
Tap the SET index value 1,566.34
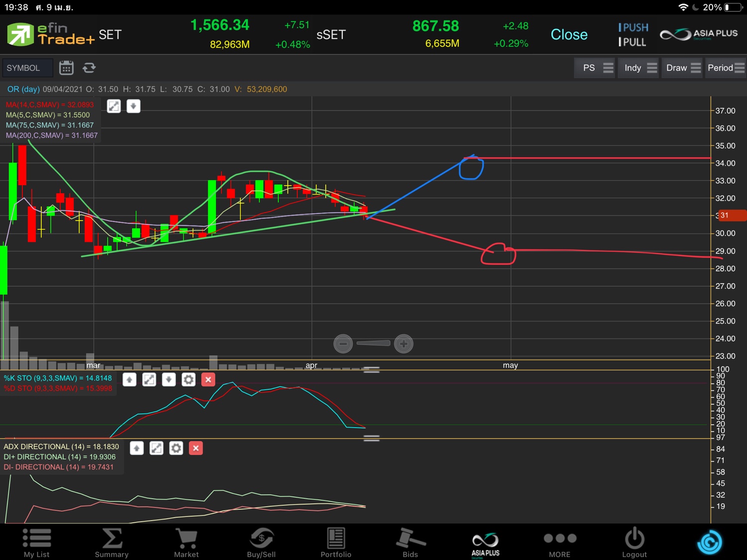(220, 25)
